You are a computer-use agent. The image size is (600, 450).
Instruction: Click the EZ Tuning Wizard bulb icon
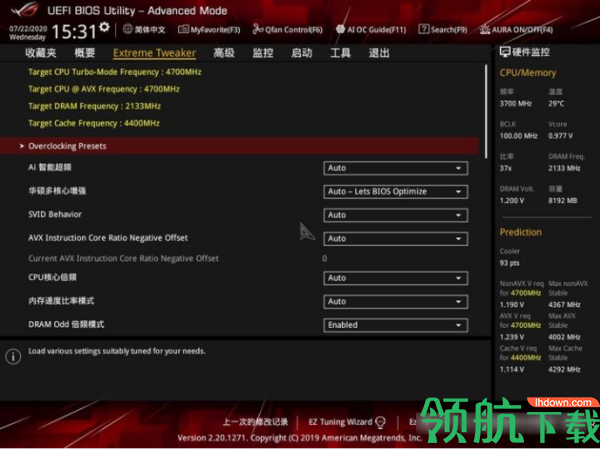tap(380, 422)
